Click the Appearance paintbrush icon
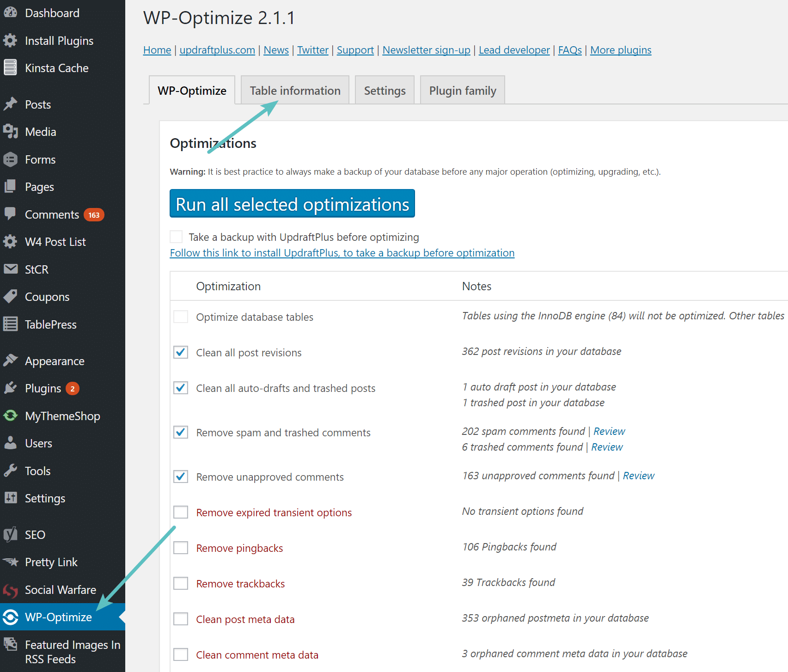Image resolution: width=788 pixels, height=672 pixels. (10, 360)
